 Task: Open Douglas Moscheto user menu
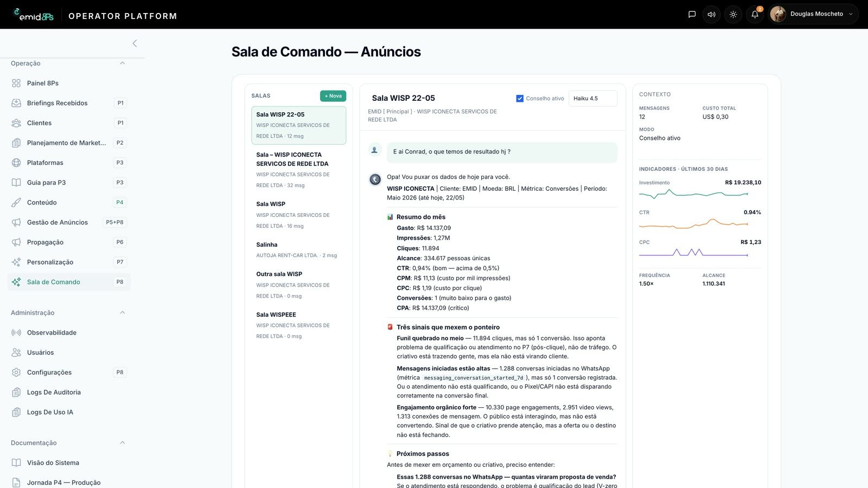[813, 14]
